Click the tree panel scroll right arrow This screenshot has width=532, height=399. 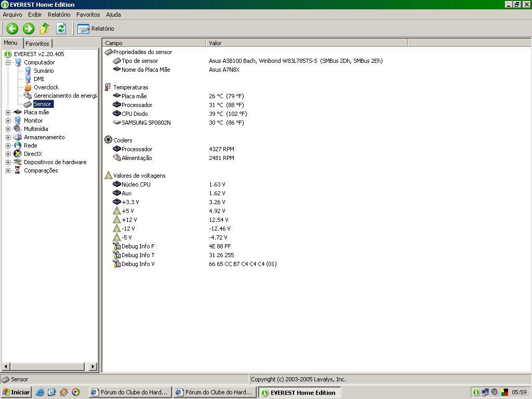(93, 367)
